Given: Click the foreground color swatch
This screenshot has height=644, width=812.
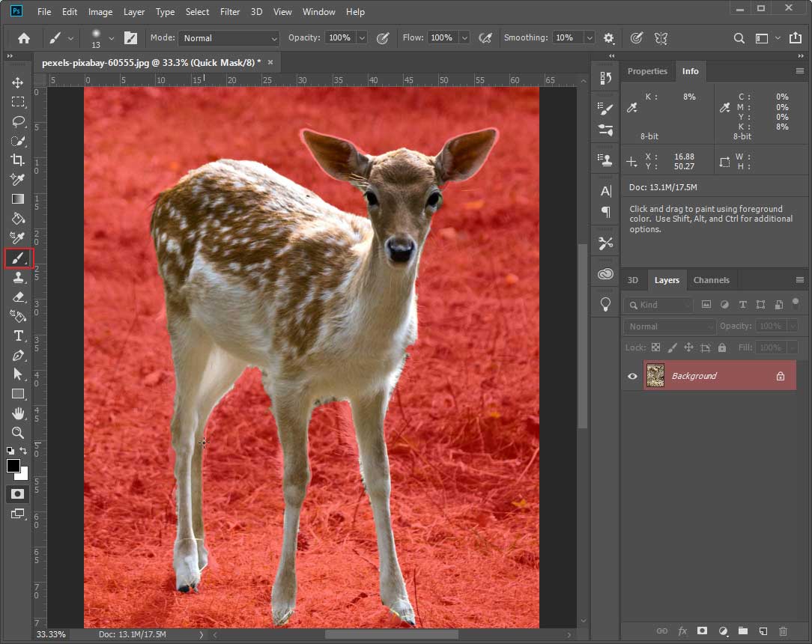Looking at the screenshot, I should pos(13,467).
